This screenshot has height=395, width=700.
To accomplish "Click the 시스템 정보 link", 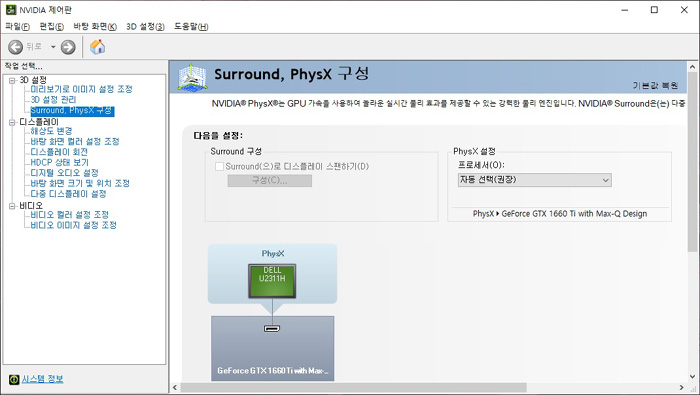I will click(42, 379).
